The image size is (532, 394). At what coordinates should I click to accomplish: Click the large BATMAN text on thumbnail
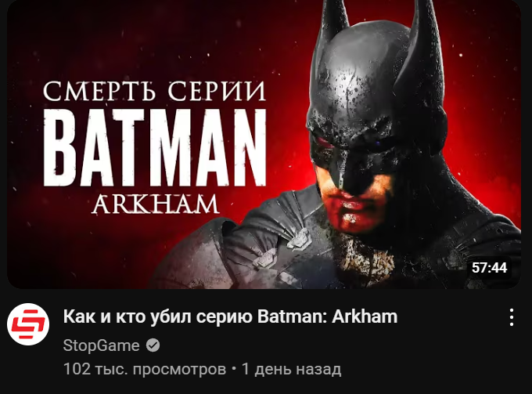155,148
